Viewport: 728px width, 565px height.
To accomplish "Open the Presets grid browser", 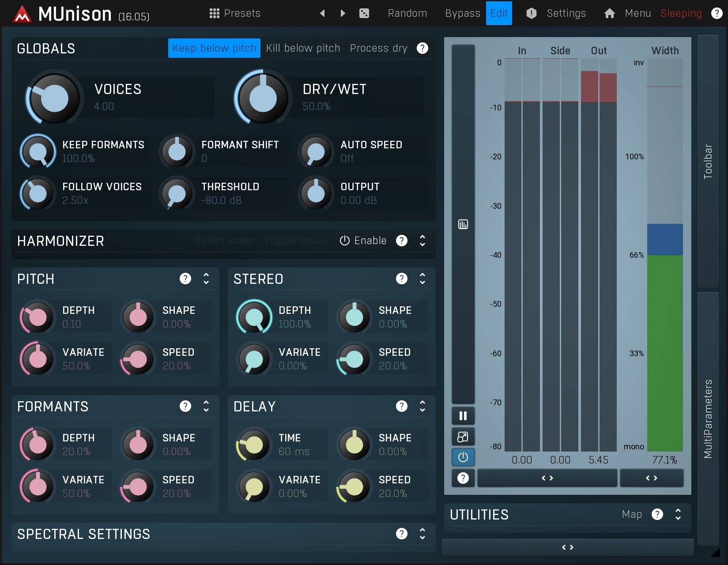I will tap(214, 13).
